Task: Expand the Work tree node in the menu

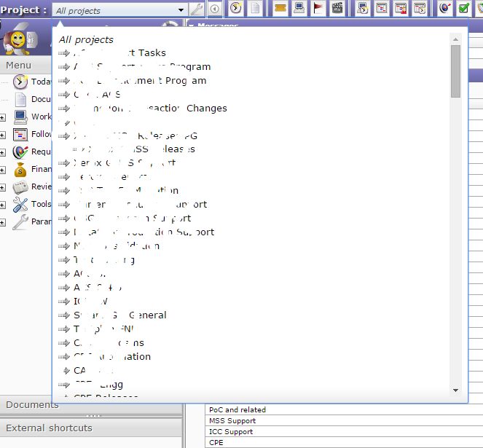Action: (3, 117)
